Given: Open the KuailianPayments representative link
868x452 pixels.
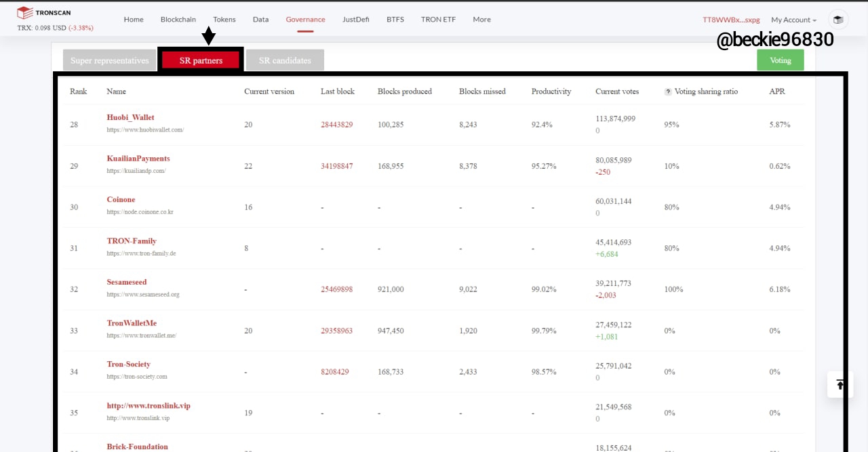Looking at the screenshot, I should click(x=138, y=159).
